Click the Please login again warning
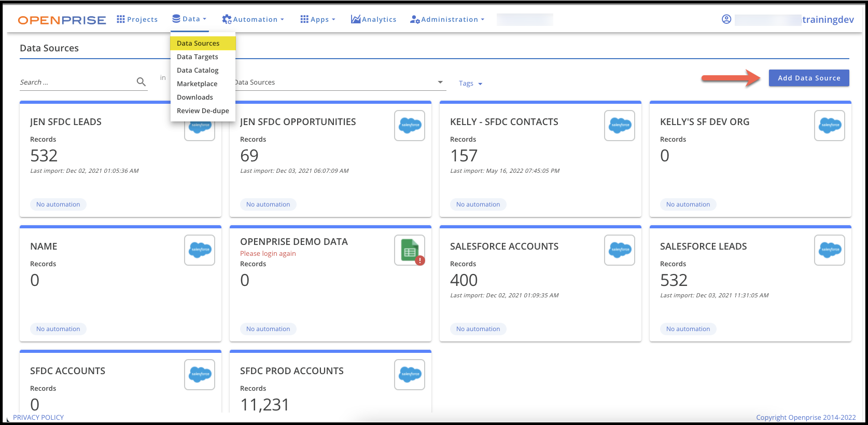This screenshot has height=425, width=868. pyautogui.click(x=268, y=254)
